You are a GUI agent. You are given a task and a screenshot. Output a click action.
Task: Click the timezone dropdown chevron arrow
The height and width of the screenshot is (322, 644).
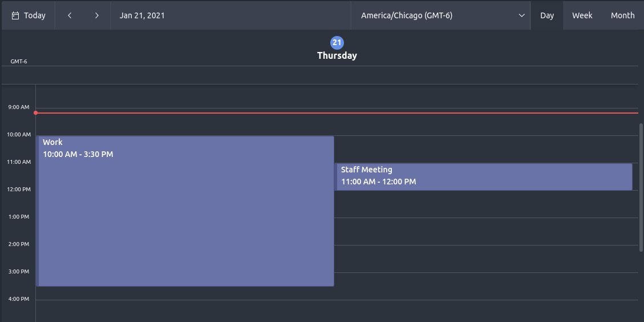tap(521, 15)
